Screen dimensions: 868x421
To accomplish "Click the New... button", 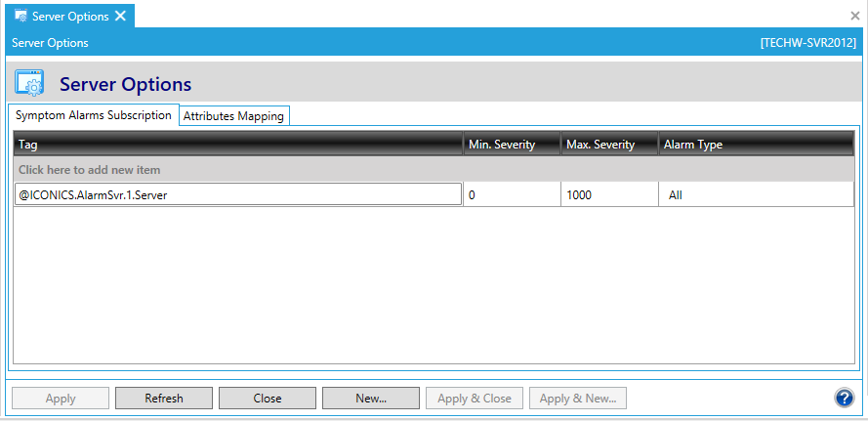I will click(x=371, y=399).
